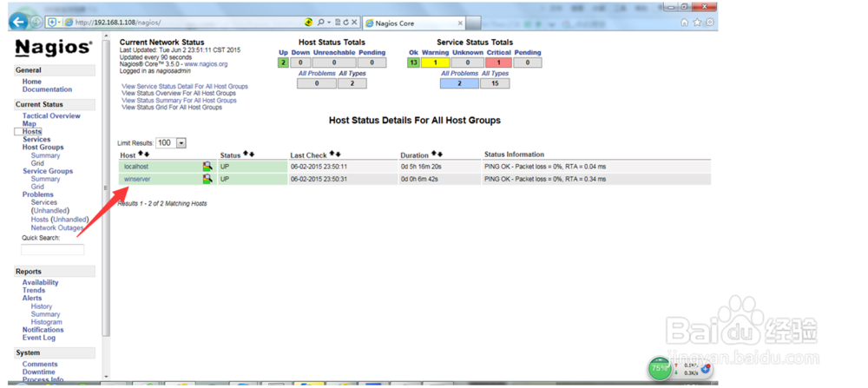Open Documentation link
The height and width of the screenshot is (388, 868).
[x=47, y=89]
